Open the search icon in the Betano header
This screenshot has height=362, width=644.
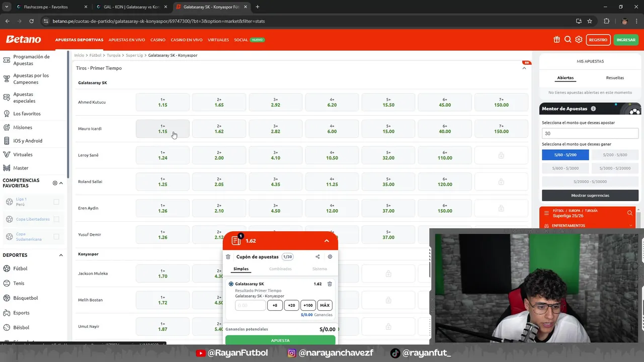point(568,40)
